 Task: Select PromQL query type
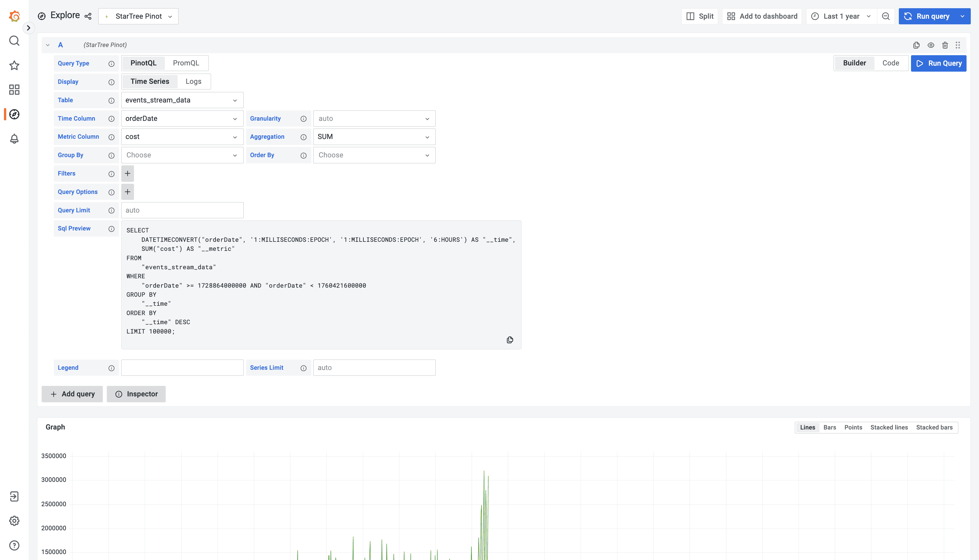click(186, 63)
